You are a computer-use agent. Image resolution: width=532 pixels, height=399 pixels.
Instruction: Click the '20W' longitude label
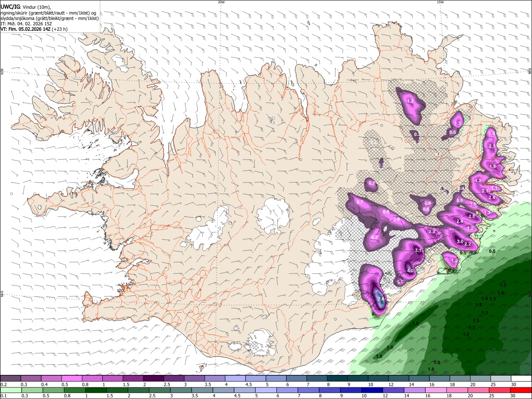[221, 2]
